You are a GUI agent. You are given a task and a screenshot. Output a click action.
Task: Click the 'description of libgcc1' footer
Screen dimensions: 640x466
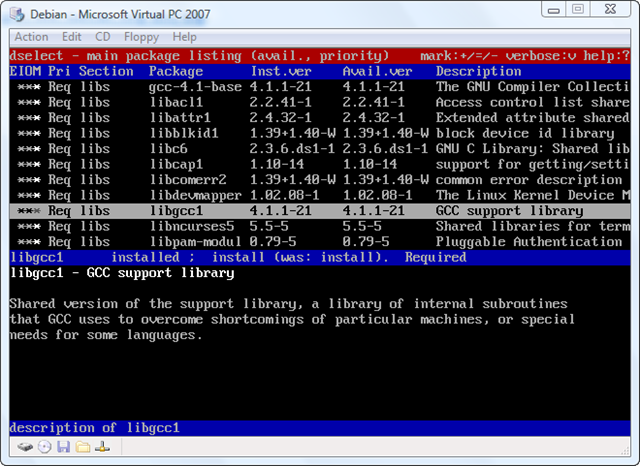pos(95,428)
